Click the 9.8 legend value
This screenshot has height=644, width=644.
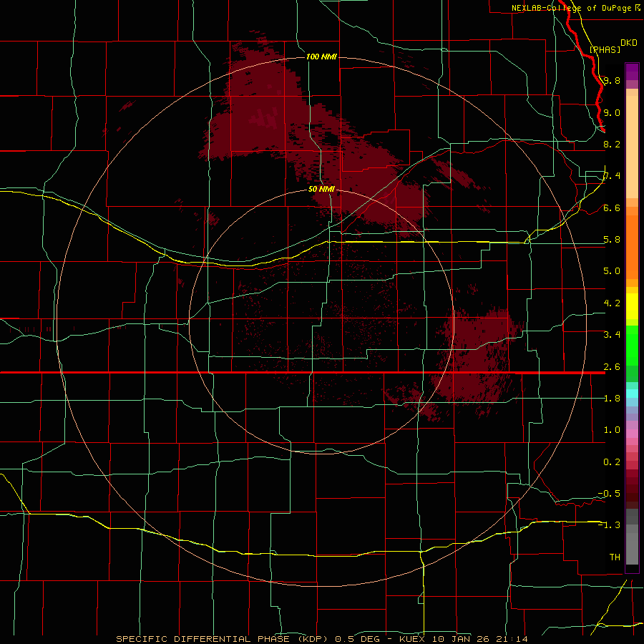pos(612,80)
